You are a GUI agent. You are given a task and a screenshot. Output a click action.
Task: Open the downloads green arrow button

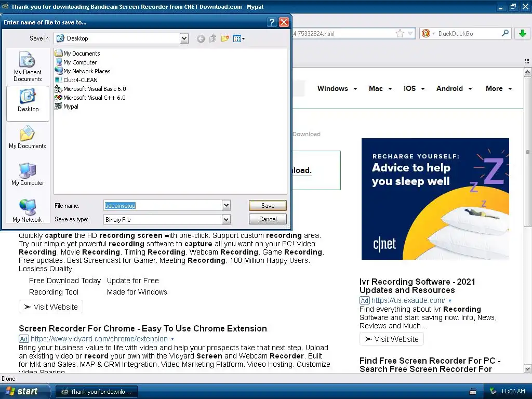pos(523,33)
